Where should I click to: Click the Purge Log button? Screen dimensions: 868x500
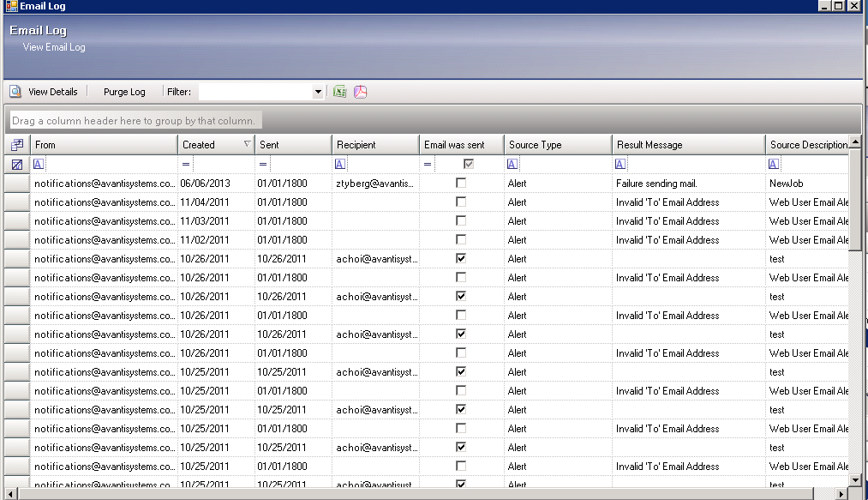124,92
